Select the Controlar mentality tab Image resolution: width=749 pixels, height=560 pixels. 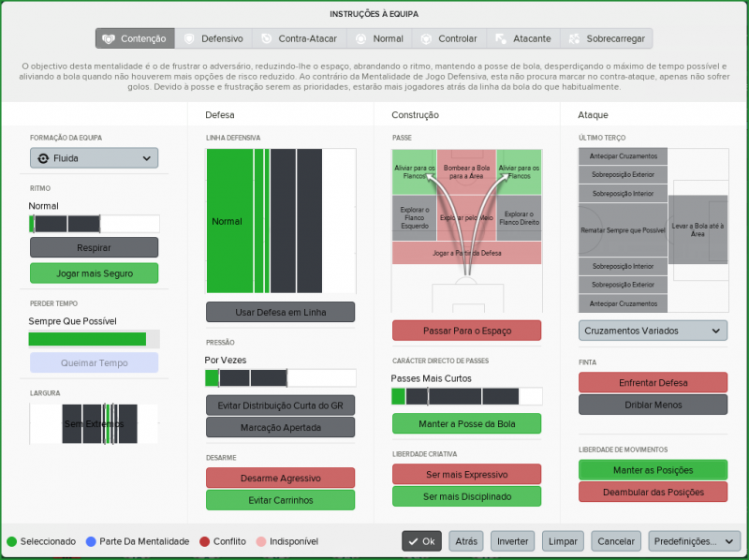click(449, 38)
